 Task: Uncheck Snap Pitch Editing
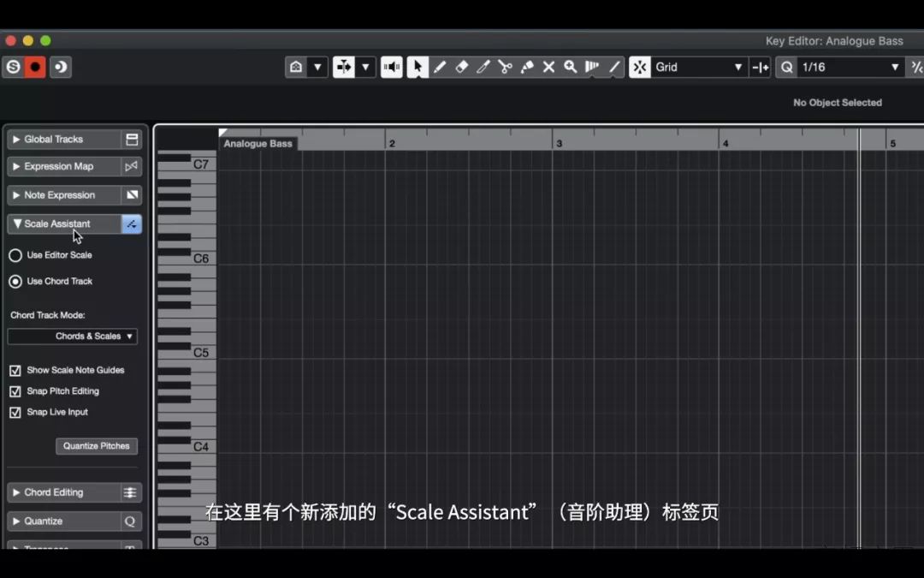pyautogui.click(x=15, y=391)
